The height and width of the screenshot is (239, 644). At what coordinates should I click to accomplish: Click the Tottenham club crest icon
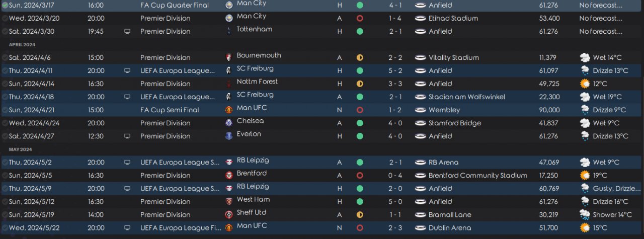pyautogui.click(x=229, y=31)
